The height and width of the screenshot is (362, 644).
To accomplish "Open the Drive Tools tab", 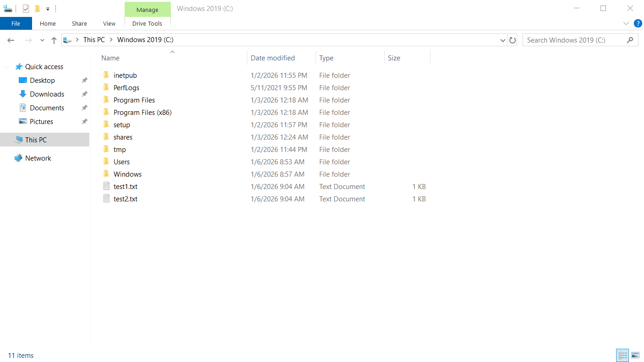I will (x=147, y=23).
